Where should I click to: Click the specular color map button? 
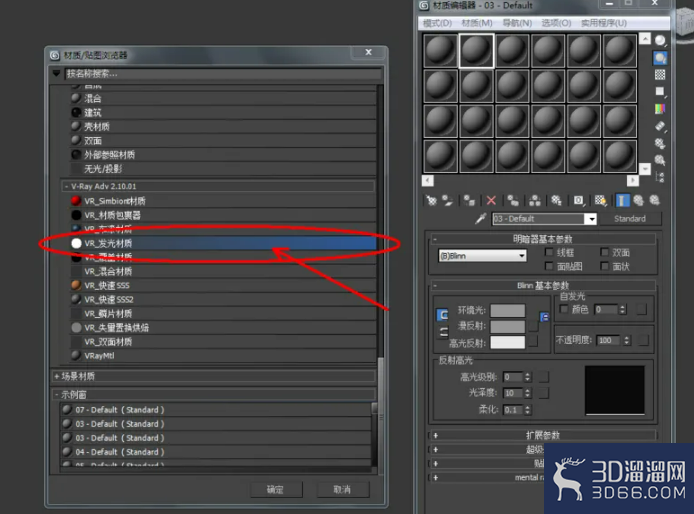click(x=534, y=341)
